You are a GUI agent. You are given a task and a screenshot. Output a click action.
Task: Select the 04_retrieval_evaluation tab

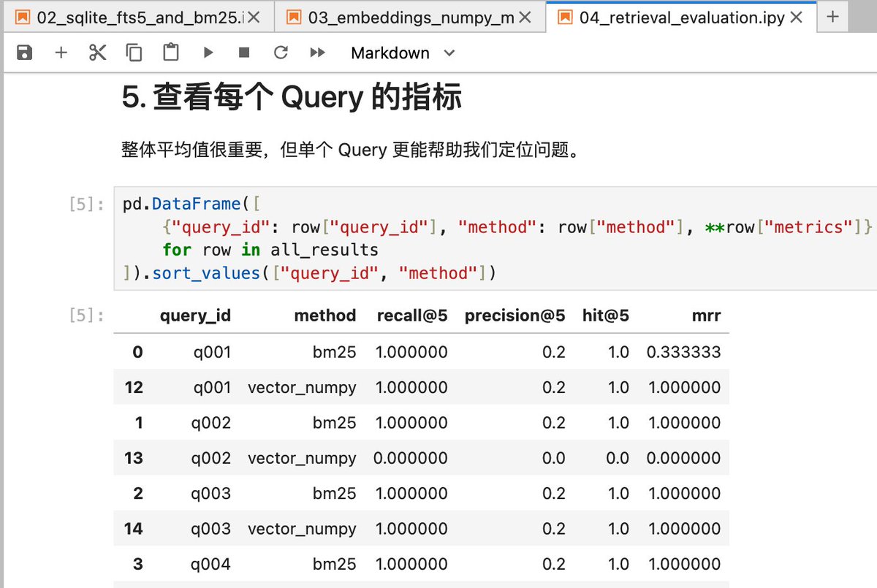(681, 18)
